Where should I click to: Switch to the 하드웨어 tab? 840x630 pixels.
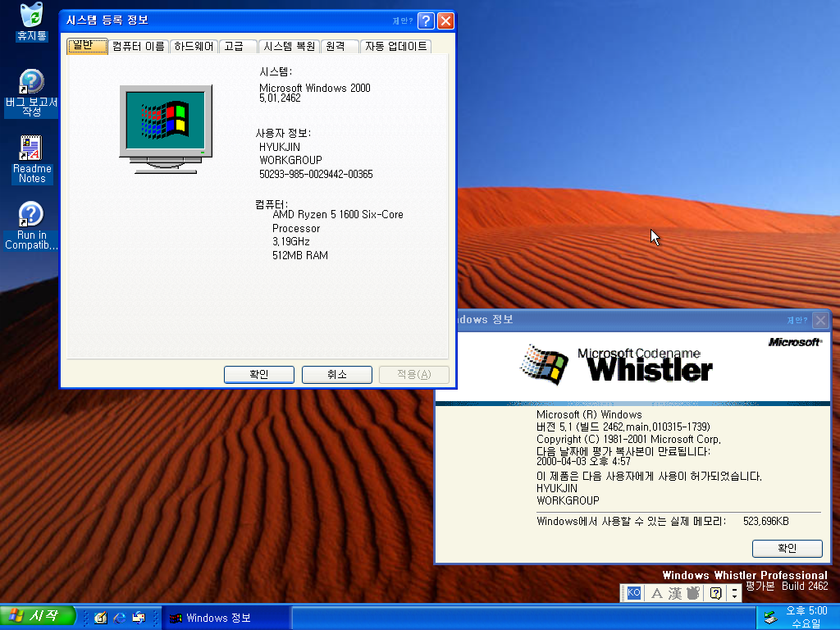(x=194, y=47)
